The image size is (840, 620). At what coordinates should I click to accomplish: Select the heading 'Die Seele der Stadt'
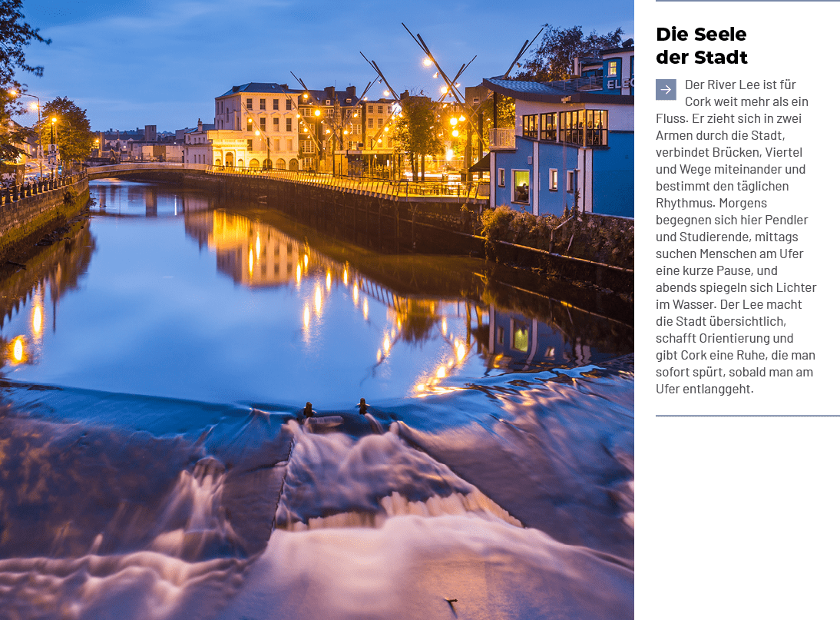pyautogui.click(x=701, y=45)
